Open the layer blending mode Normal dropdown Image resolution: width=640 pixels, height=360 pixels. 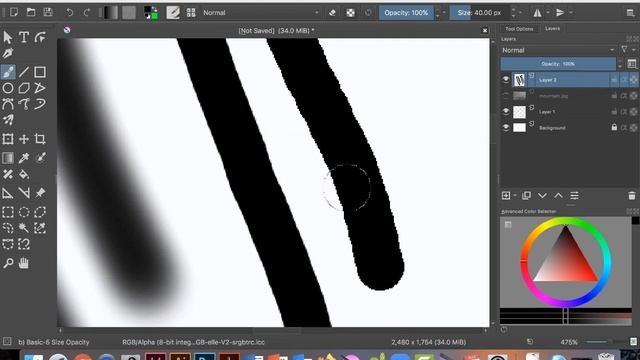(x=558, y=50)
